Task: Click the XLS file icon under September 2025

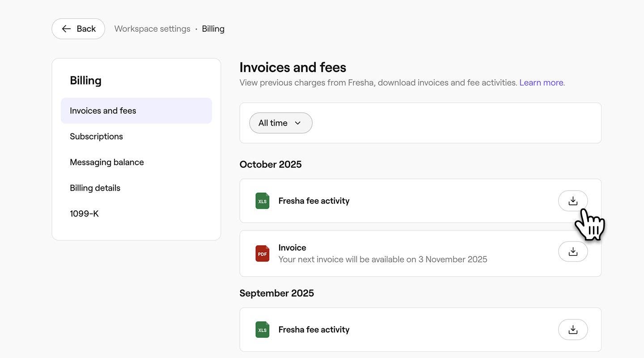Action: pos(263,330)
